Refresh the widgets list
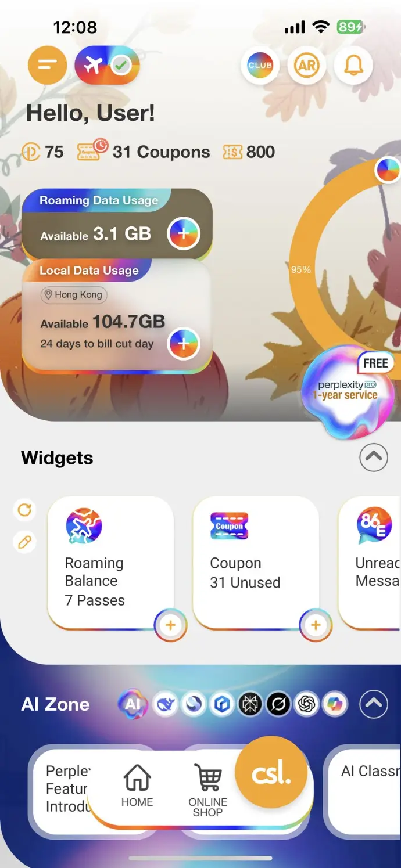 pos(24,510)
